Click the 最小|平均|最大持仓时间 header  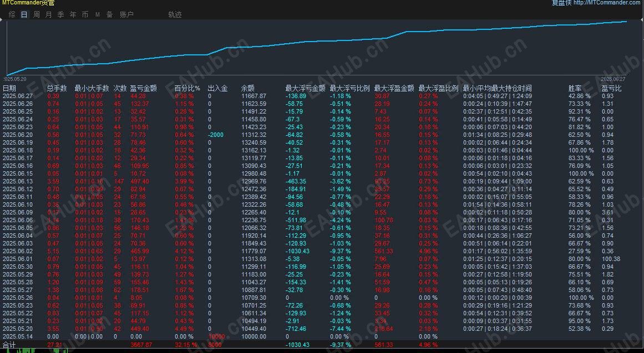pos(498,88)
